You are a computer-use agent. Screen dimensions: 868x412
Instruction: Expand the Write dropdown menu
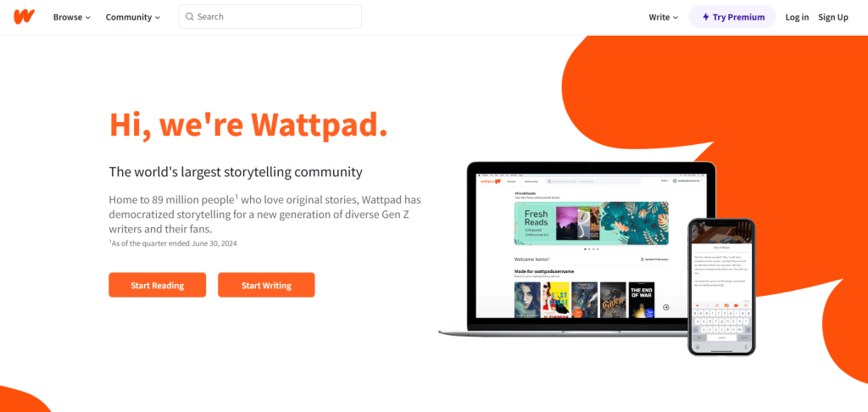point(663,17)
